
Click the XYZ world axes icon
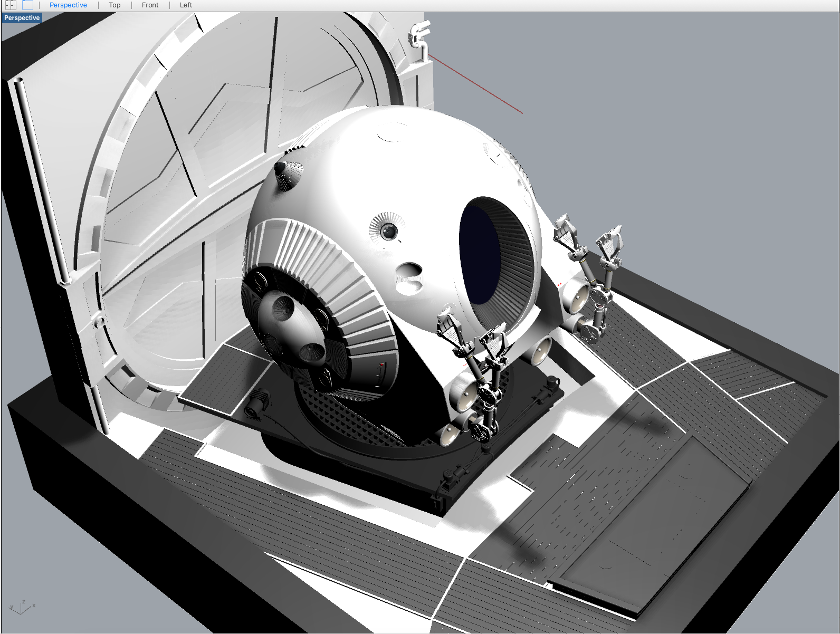pyautogui.click(x=22, y=607)
